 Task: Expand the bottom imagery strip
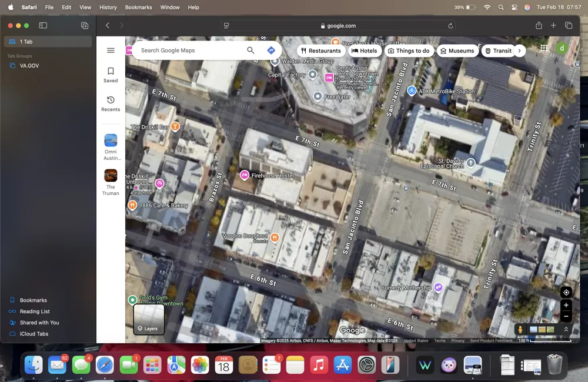[566, 330]
